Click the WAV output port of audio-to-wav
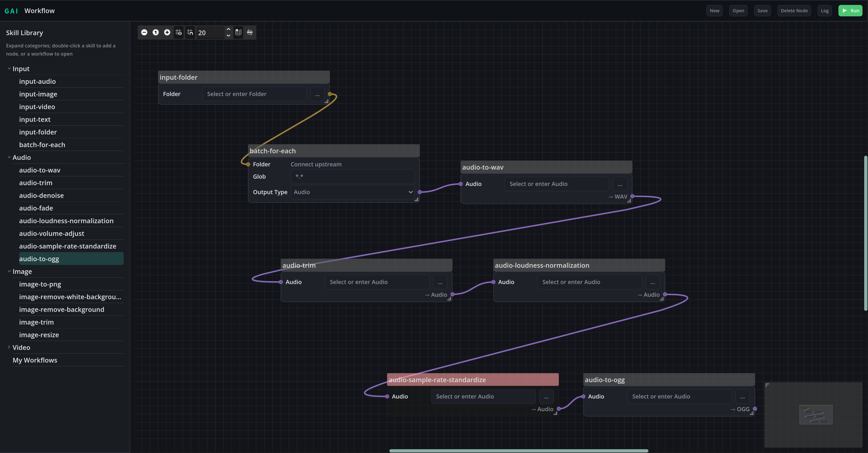The width and height of the screenshot is (868, 453). pos(633,196)
